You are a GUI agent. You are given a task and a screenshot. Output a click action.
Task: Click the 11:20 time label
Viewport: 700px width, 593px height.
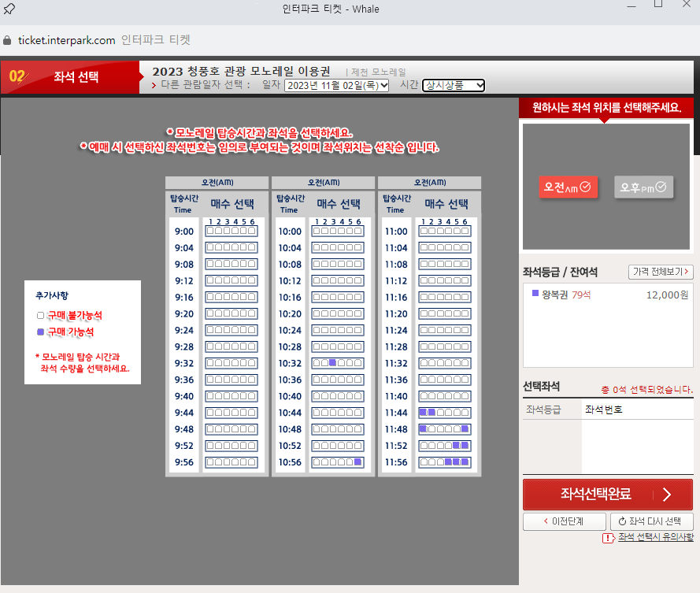[x=396, y=313]
